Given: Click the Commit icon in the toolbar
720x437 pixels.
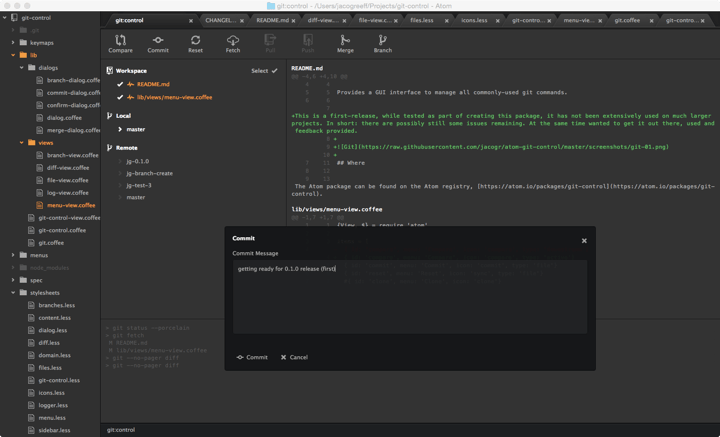Looking at the screenshot, I should click(x=158, y=41).
